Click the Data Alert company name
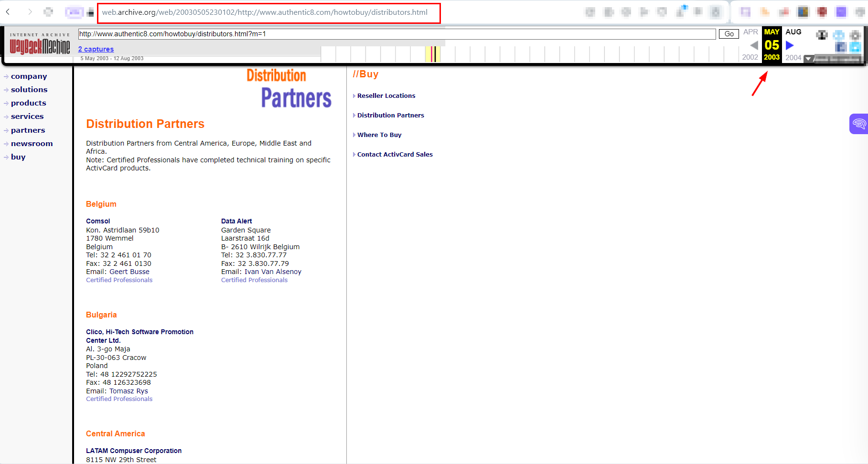The width and height of the screenshot is (868, 464). coord(236,221)
